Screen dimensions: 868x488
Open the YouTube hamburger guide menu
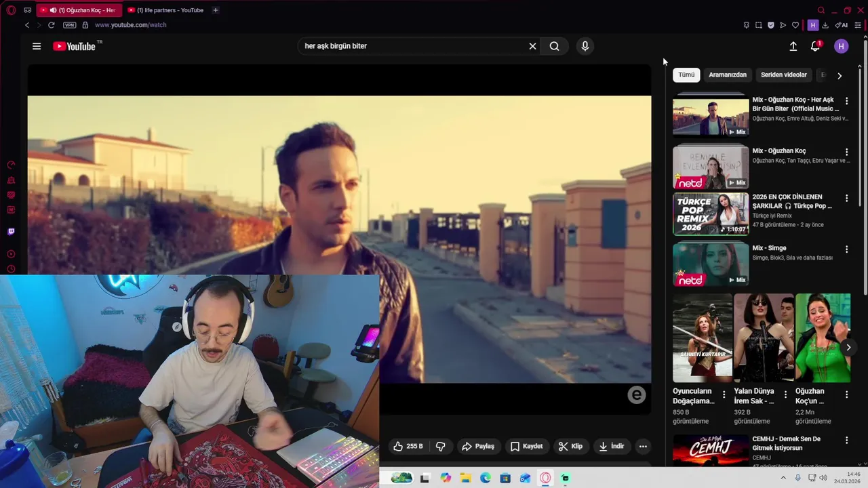coord(37,46)
